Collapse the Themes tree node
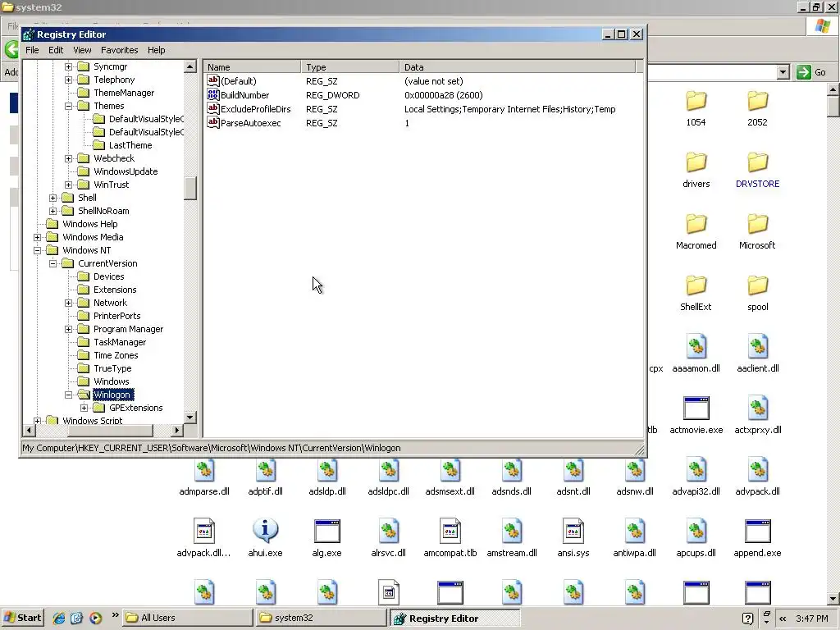 click(x=69, y=106)
